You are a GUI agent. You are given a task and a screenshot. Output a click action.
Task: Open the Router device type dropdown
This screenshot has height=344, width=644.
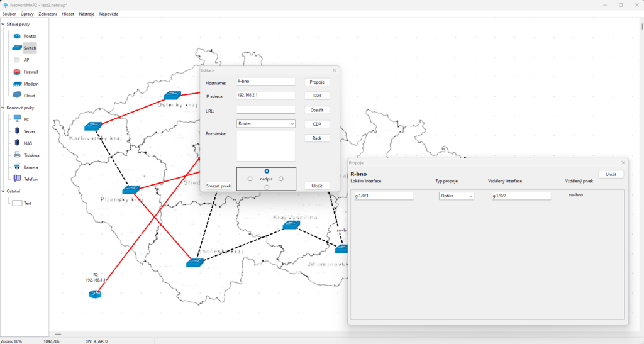(x=266, y=124)
